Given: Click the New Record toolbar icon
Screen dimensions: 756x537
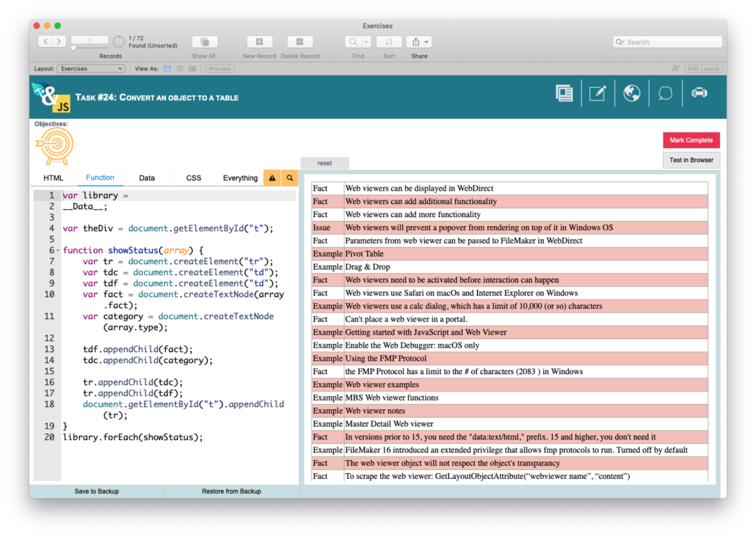Looking at the screenshot, I should pos(259,43).
